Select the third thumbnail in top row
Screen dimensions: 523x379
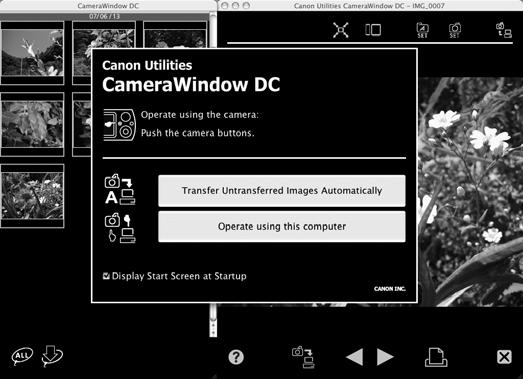(175, 35)
